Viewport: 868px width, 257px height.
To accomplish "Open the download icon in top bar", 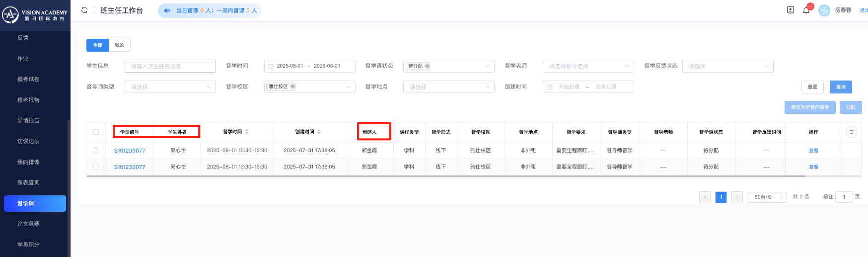I will (791, 10).
